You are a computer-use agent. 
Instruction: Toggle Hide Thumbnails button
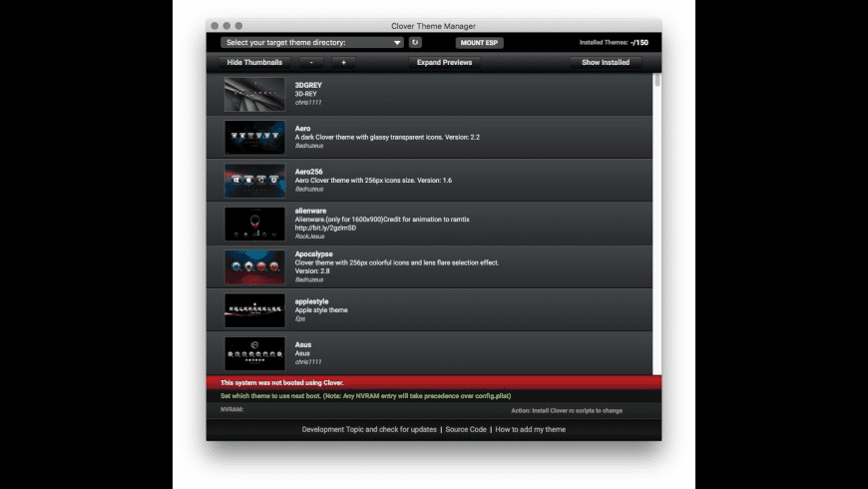coord(254,63)
